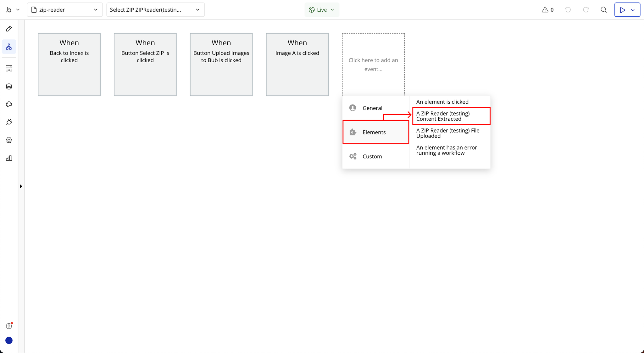Expand the zip-reader page dropdown
Image resolution: width=644 pixels, height=353 pixels.
(64, 10)
